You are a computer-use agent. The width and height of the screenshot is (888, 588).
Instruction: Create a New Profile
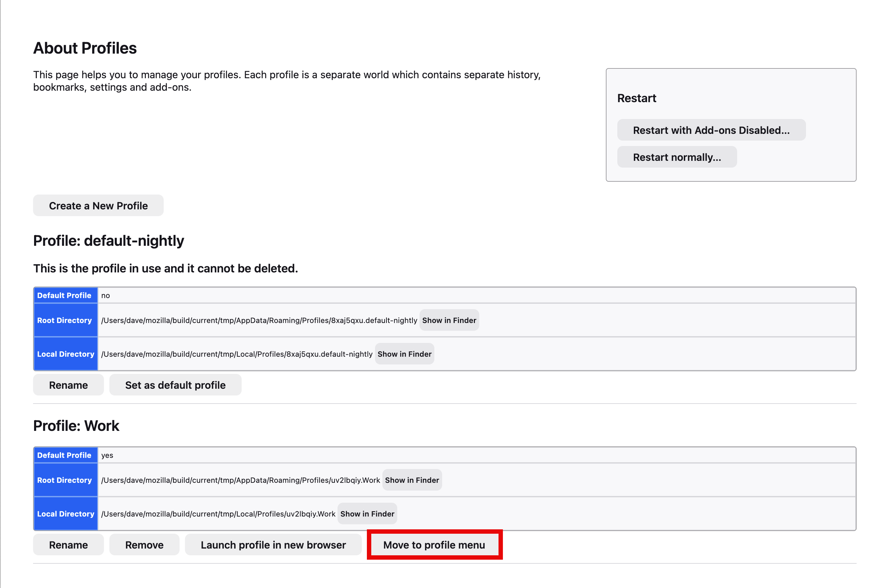tap(98, 206)
